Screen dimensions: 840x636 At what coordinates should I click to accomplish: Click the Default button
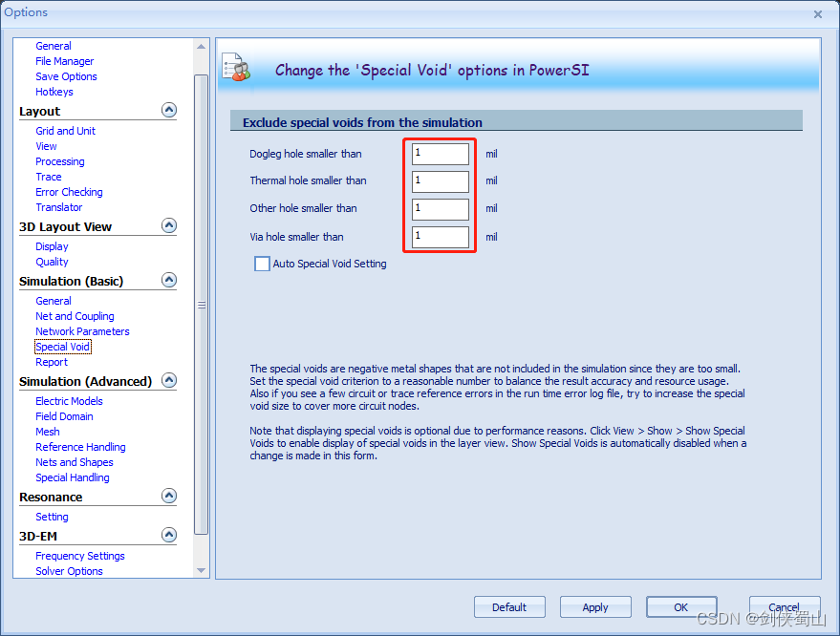click(x=509, y=607)
